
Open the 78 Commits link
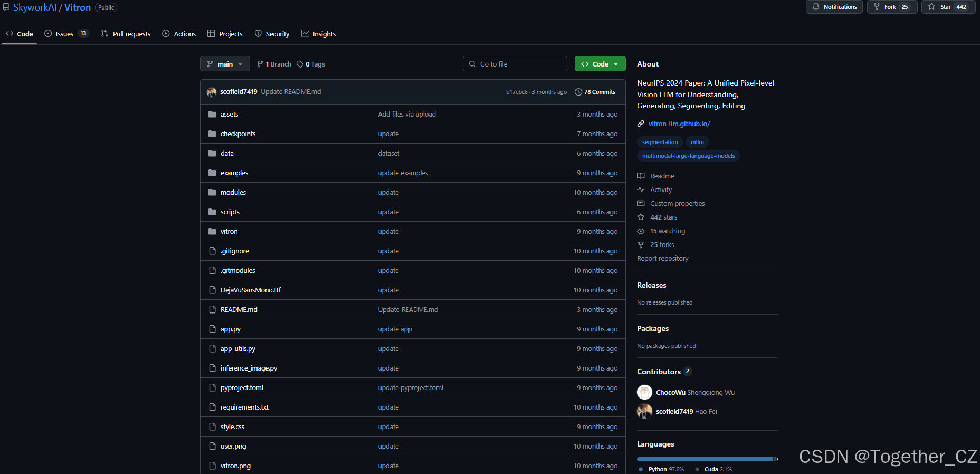pos(595,92)
